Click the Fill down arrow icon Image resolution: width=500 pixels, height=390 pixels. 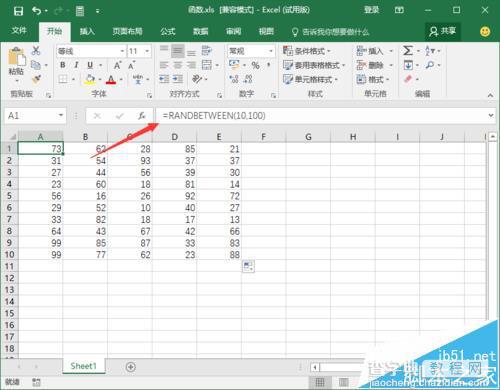tap(408, 65)
